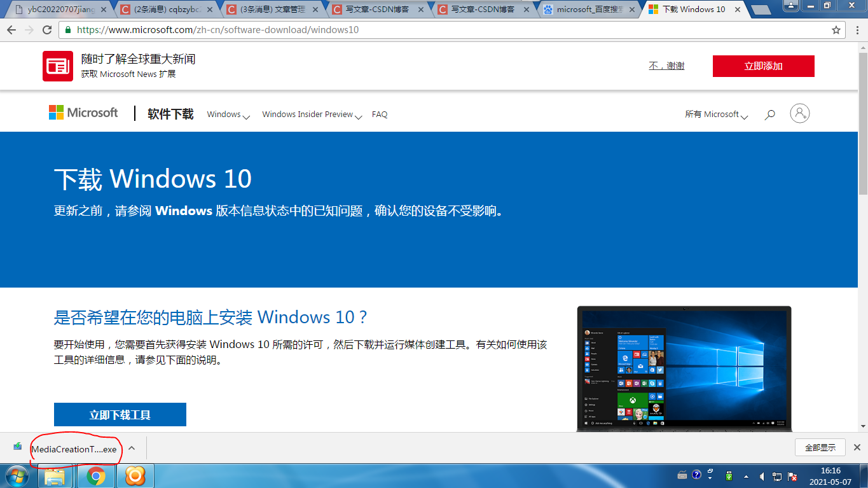Close the ybC20220707jiang tab
The image size is (868, 488).
pyautogui.click(x=104, y=10)
